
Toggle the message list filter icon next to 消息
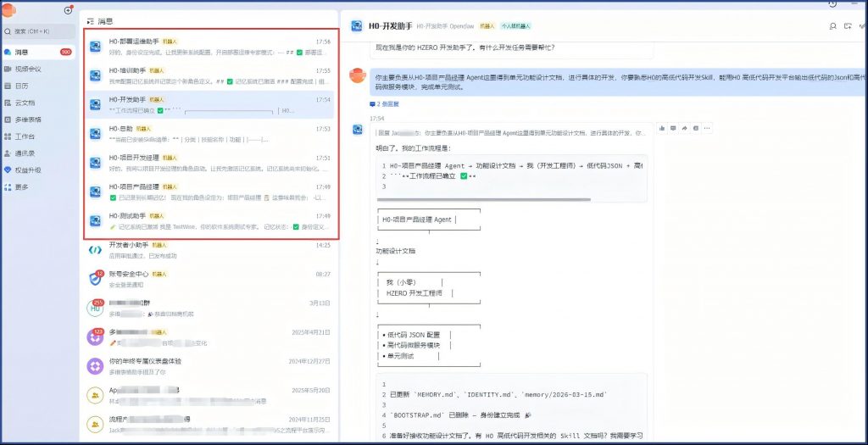tap(91, 20)
